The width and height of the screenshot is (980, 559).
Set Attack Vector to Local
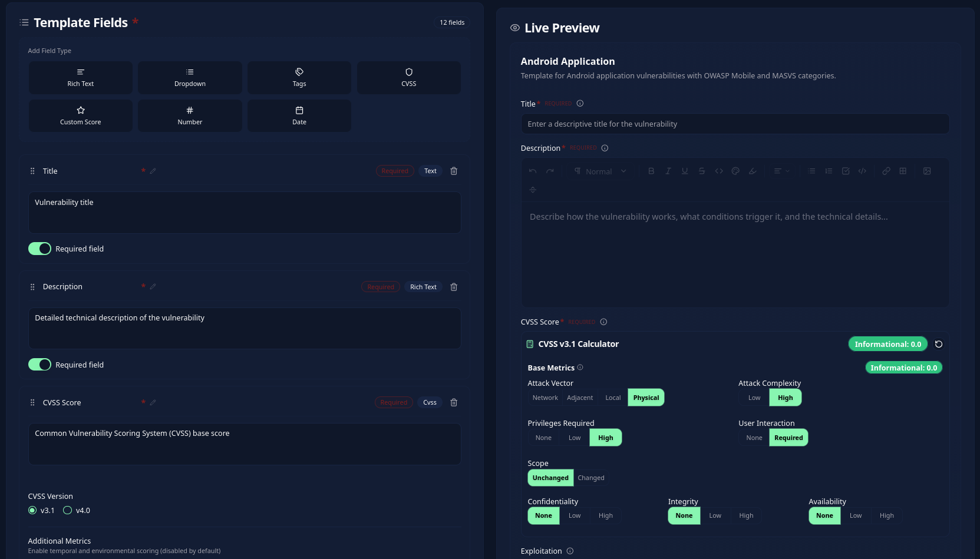coord(613,398)
